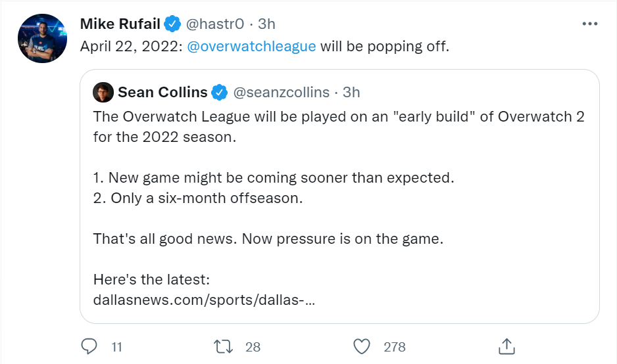The height and width of the screenshot is (364, 617).
Task: Click the 278 likes count
Action: tap(395, 346)
